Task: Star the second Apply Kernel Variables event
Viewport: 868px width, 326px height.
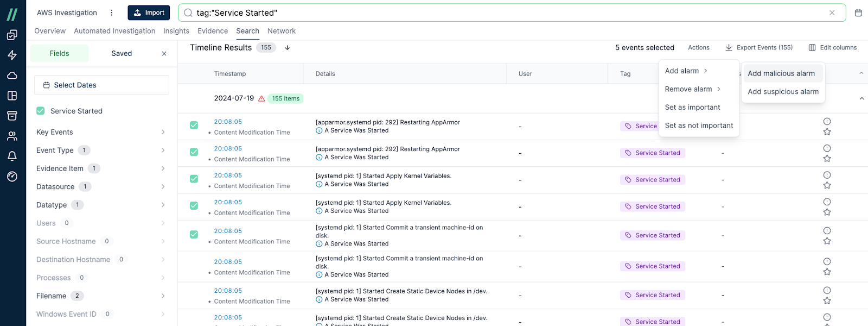Action: [827, 212]
